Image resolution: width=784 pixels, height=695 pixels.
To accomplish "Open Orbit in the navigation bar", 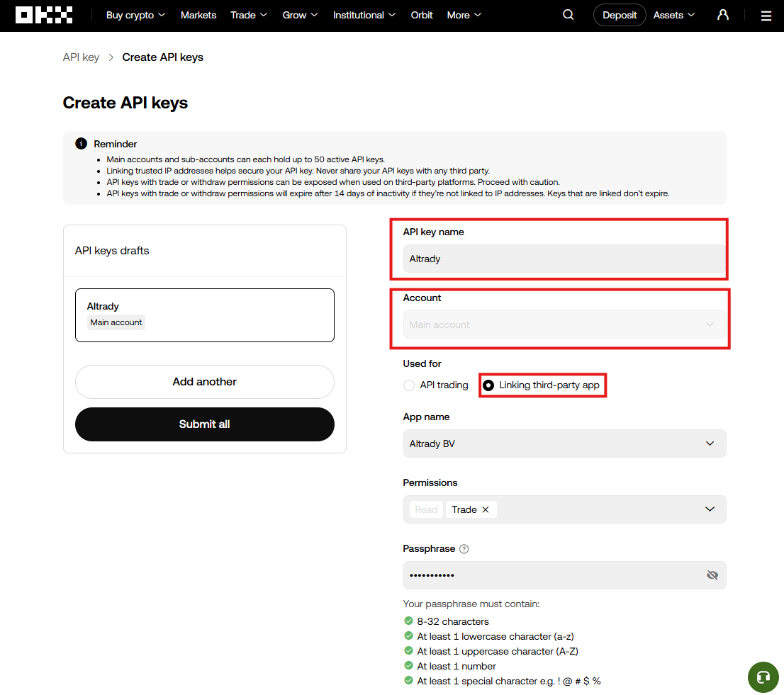I will point(422,15).
